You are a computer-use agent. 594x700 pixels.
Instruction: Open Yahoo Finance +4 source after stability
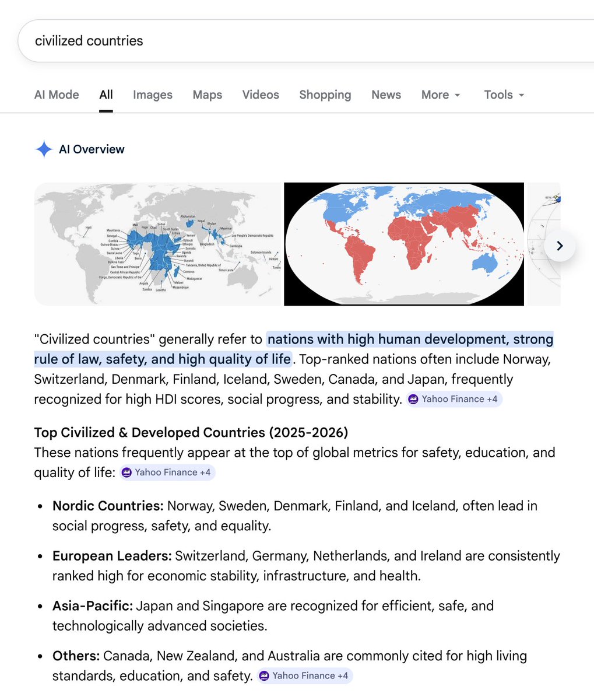pyautogui.click(x=454, y=399)
